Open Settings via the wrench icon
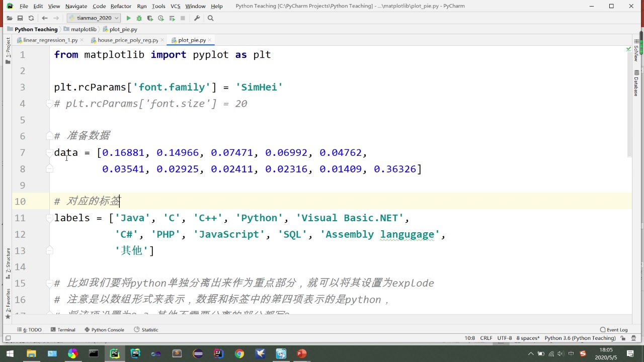The image size is (644, 362). tap(197, 18)
